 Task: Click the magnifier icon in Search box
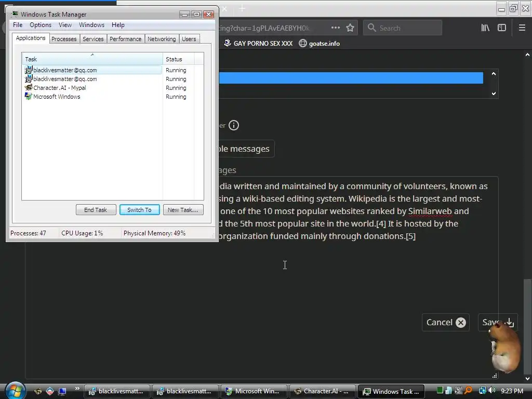click(372, 28)
